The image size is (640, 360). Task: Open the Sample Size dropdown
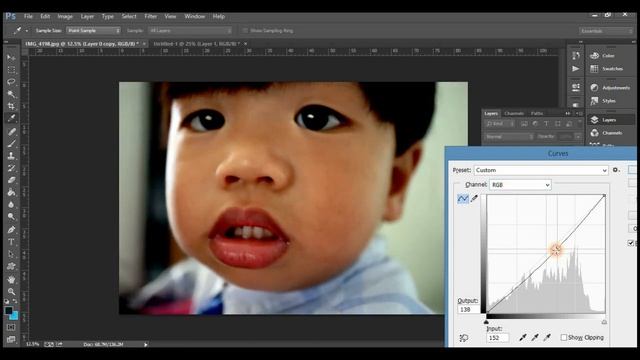[93, 31]
